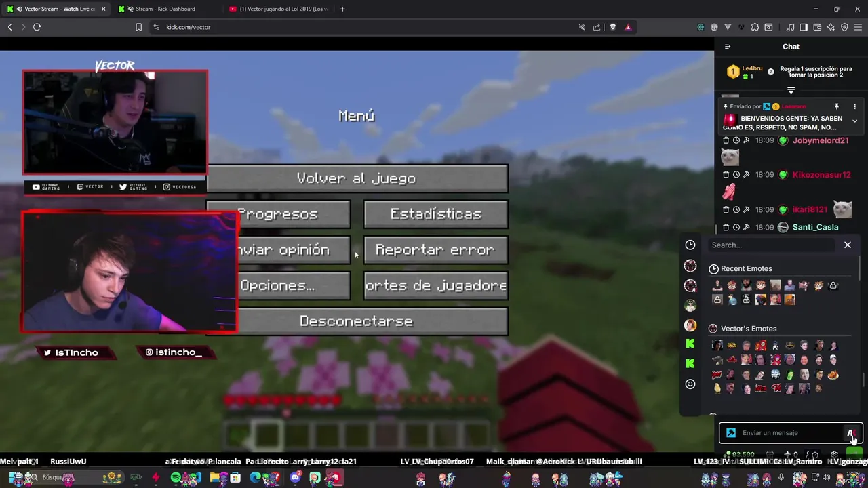Viewport: 868px width, 488px height.
Task: Open the emote picker button in message box
Action: click(x=851, y=433)
